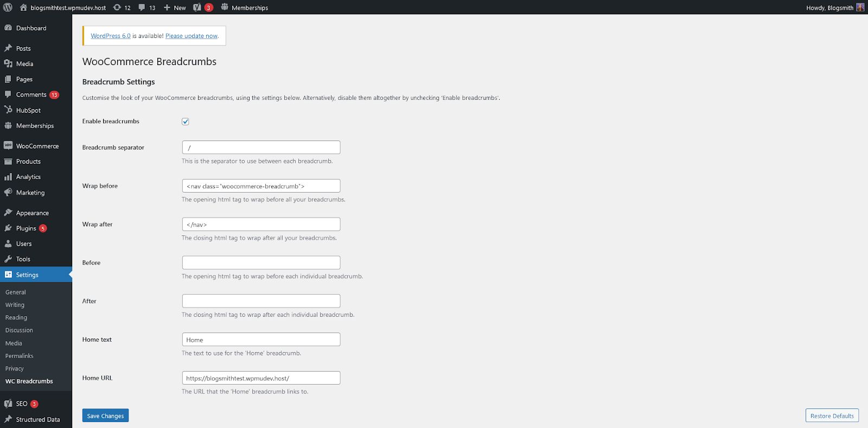868x428 pixels.
Task: Click the Posts pin icon
Action: 8,48
